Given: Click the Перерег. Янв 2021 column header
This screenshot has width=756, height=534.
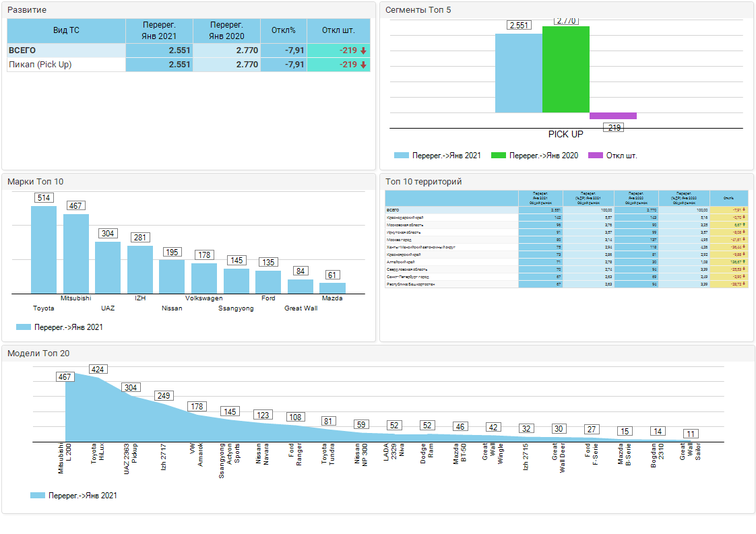Looking at the screenshot, I should (159, 30).
